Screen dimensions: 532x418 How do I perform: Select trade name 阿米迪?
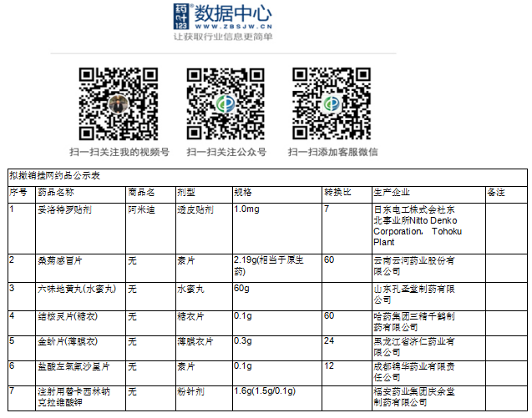click(x=141, y=210)
